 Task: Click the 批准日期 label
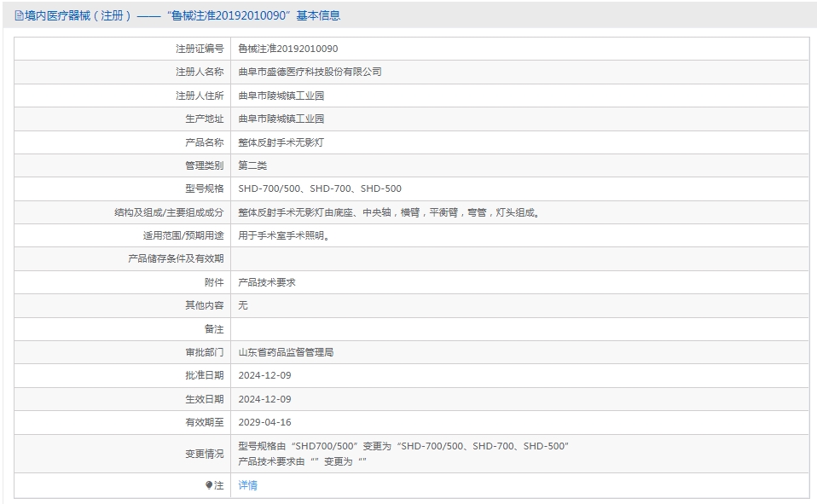tap(205, 375)
